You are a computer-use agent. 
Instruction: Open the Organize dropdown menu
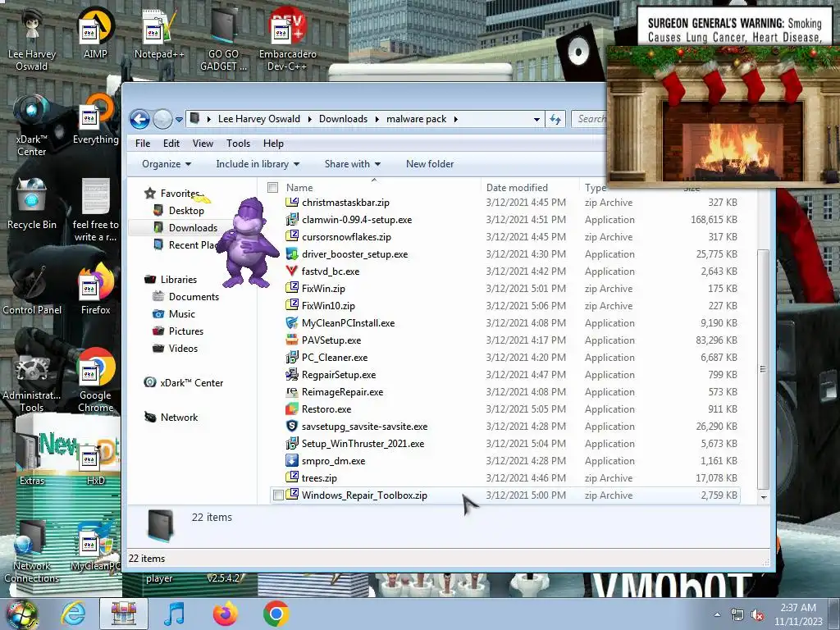(166, 164)
